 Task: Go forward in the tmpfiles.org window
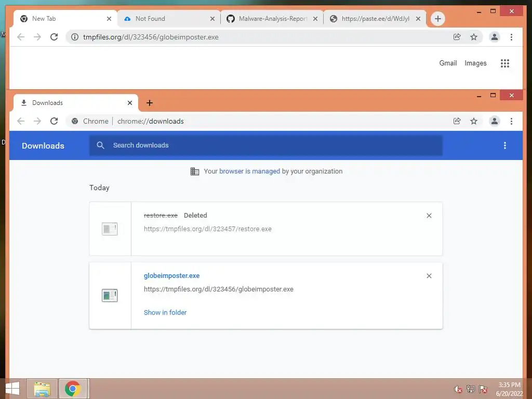(x=37, y=37)
